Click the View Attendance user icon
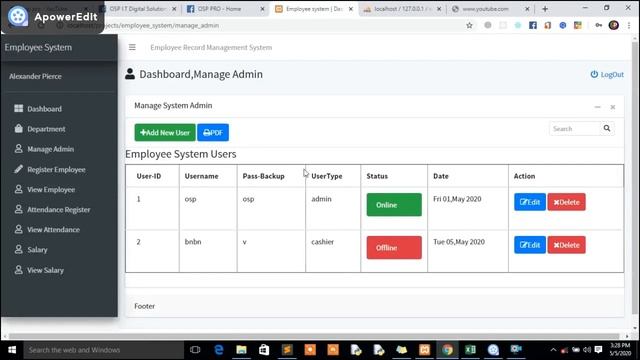 18,229
